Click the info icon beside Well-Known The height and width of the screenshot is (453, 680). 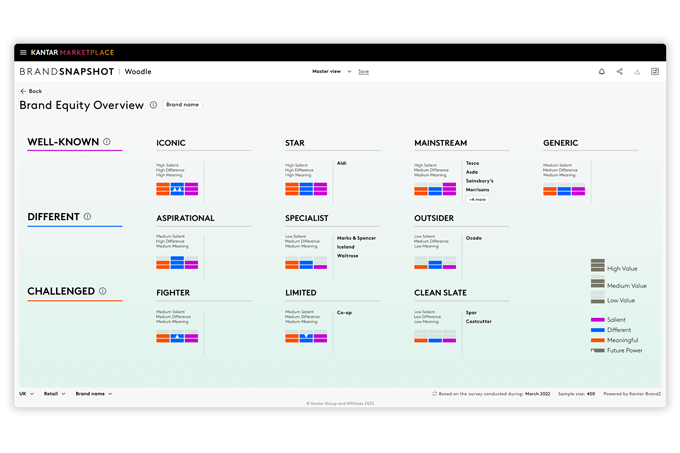point(107,142)
